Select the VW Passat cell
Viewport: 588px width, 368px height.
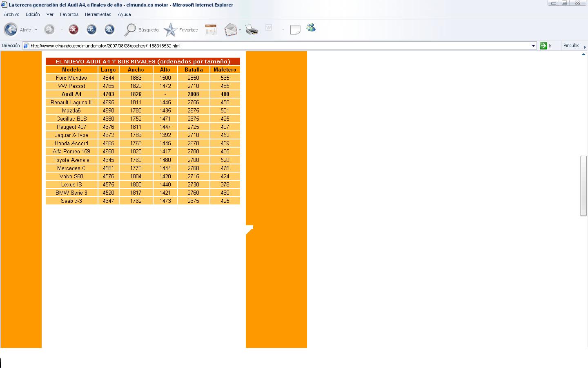pos(71,86)
